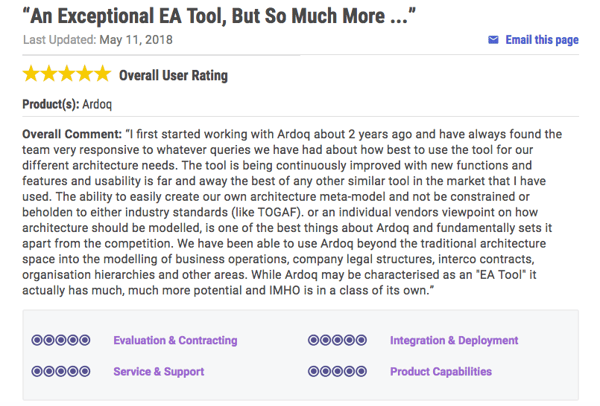Screen dimensions: 600x406
Task: Click first rating circle for Evaluation & Contracting
Action: pyautogui.click(x=37, y=340)
